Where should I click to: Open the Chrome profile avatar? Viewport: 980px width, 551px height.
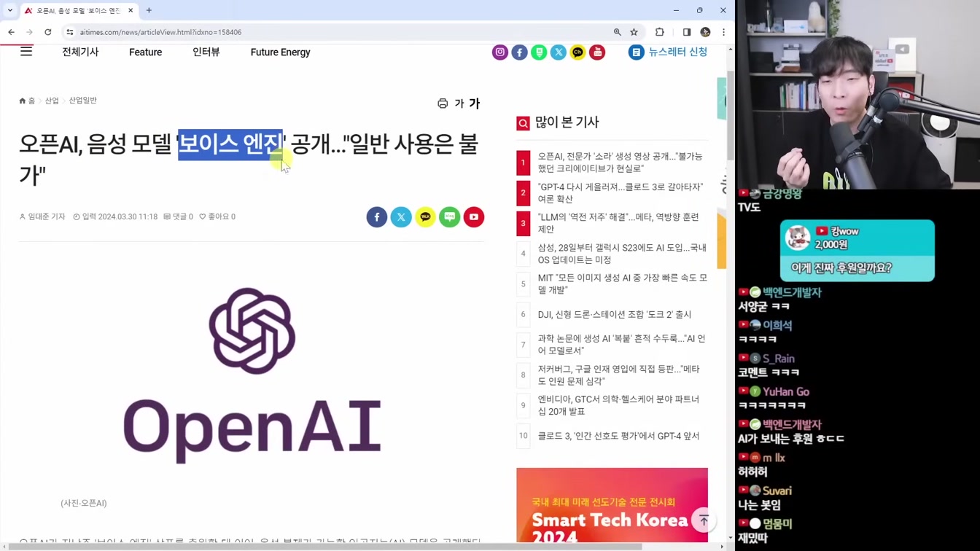[705, 32]
